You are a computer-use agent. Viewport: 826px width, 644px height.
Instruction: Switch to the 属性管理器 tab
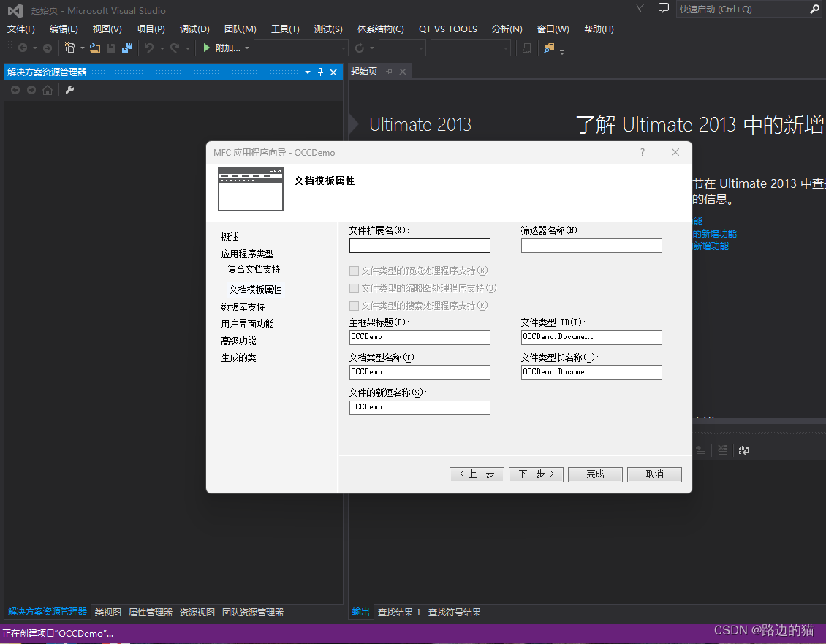(x=151, y=612)
